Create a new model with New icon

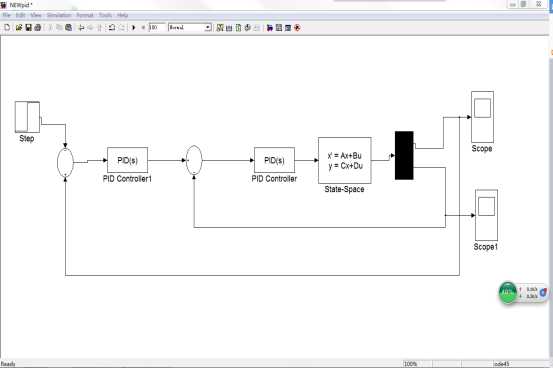pyautogui.click(x=7, y=28)
